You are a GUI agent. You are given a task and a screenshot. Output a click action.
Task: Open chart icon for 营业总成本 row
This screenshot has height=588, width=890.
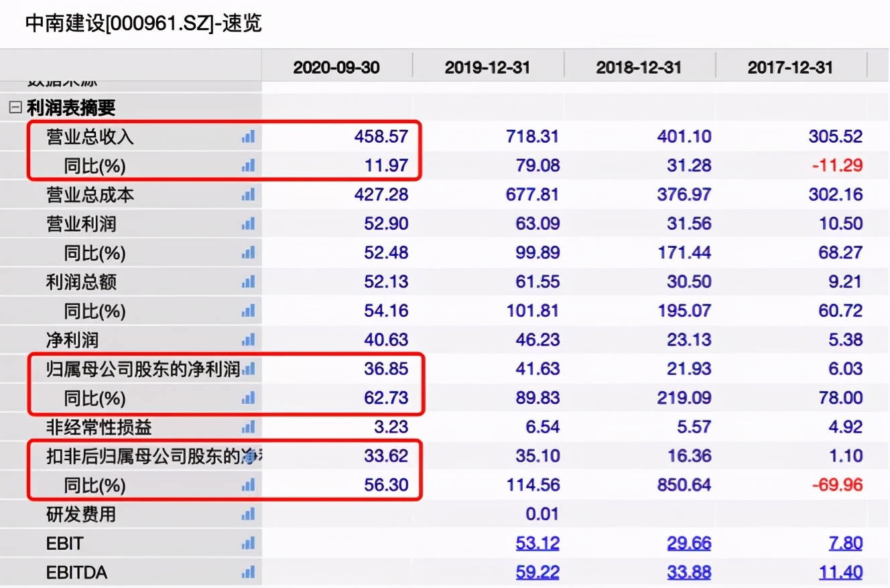(249, 195)
